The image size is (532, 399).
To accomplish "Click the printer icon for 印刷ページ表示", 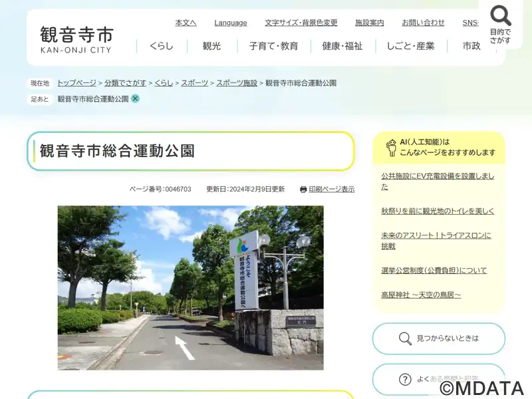I will 303,190.
